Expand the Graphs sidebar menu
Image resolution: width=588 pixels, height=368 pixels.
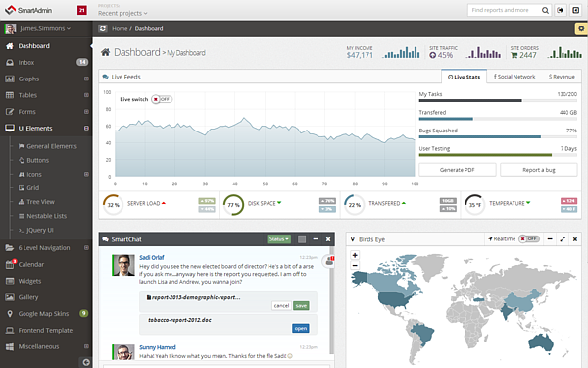46,79
